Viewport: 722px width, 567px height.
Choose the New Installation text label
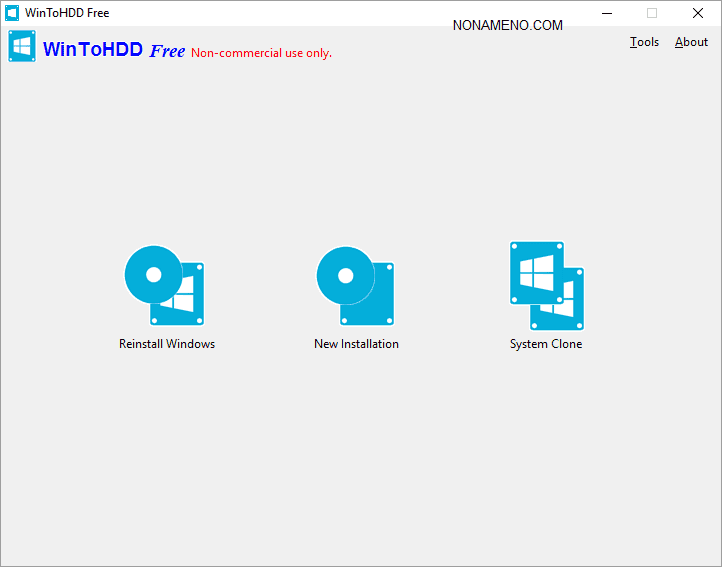pos(356,344)
